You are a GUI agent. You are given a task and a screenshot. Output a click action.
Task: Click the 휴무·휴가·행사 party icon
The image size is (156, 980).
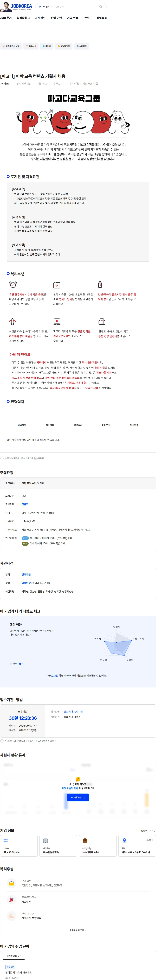pyautogui.click(x=11, y=899)
